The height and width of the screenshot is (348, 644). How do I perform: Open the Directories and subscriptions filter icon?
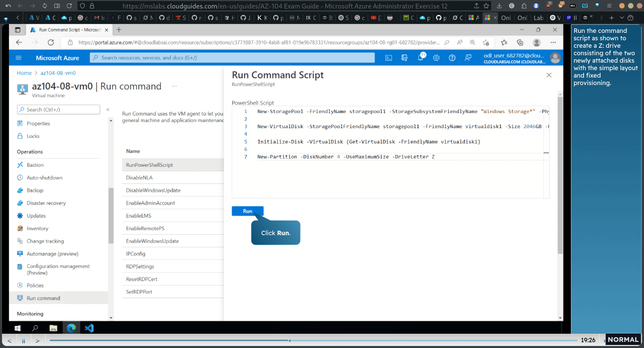click(404, 58)
